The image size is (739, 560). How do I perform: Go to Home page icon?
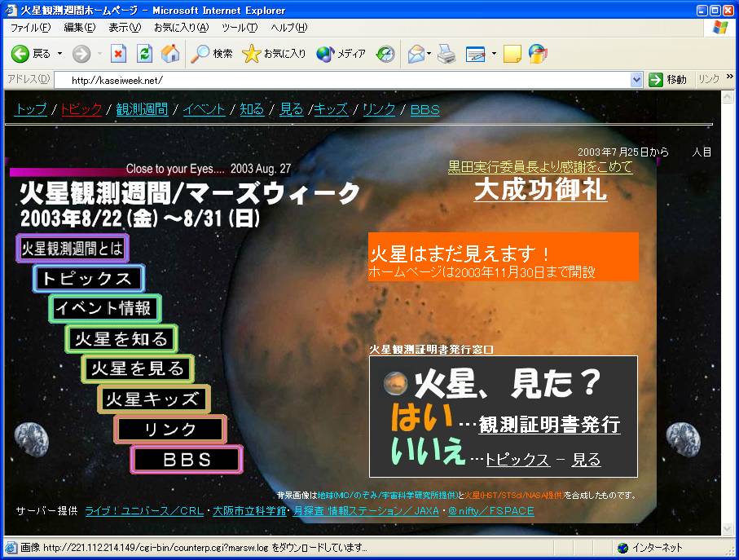169,54
